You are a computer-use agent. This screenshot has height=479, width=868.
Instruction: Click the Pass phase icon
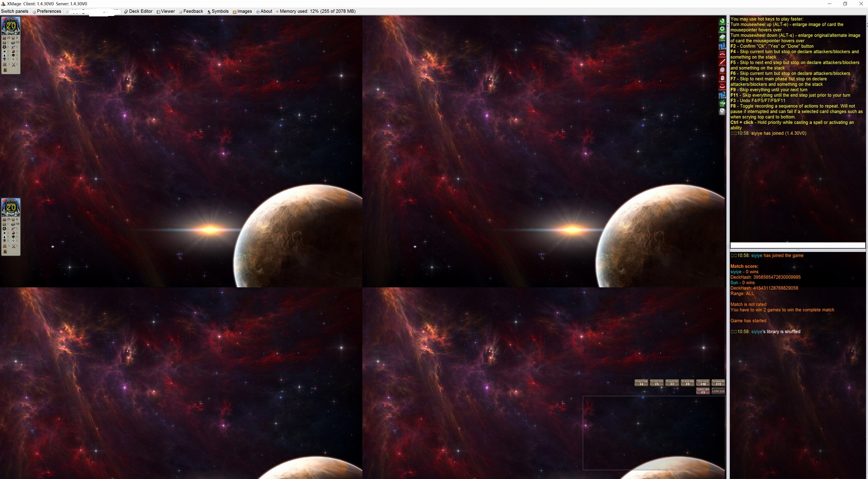click(722, 111)
